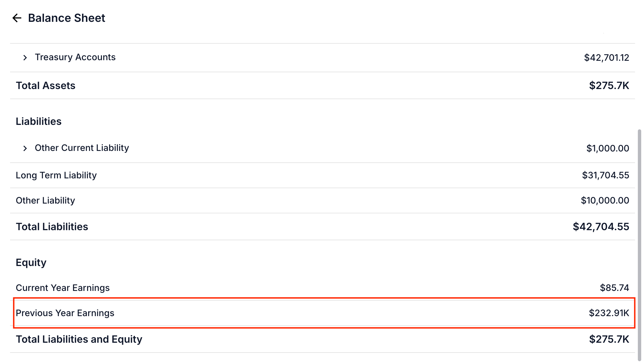Expand Other Current Liability chevron
This screenshot has width=644, height=364.
click(25, 148)
